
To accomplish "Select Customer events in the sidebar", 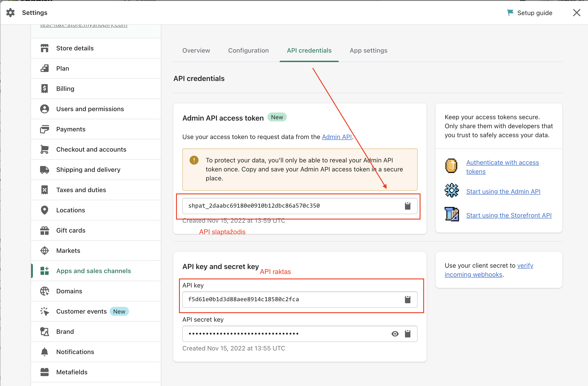I will click(x=81, y=311).
